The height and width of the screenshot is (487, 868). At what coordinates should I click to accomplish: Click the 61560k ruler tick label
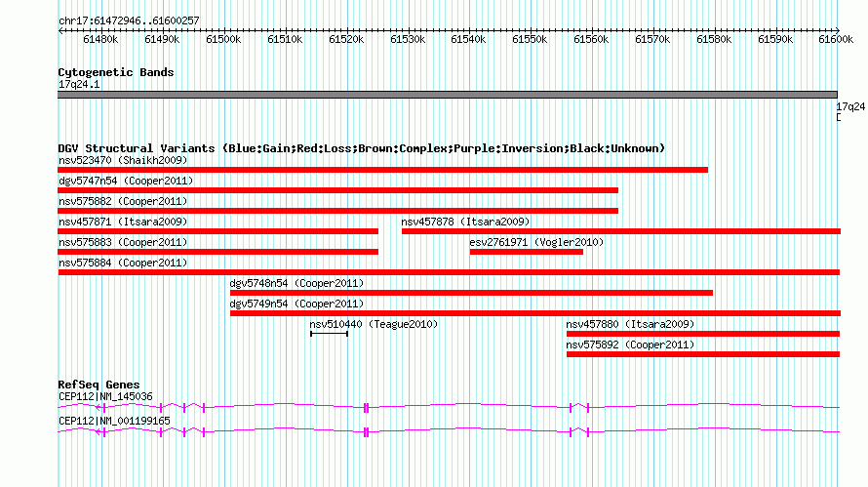pos(591,39)
